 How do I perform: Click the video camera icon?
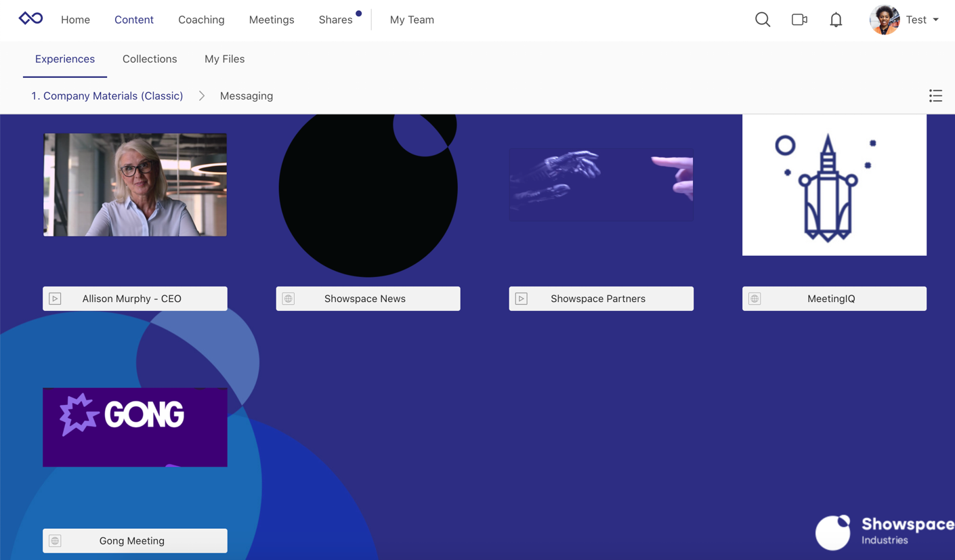(799, 20)
